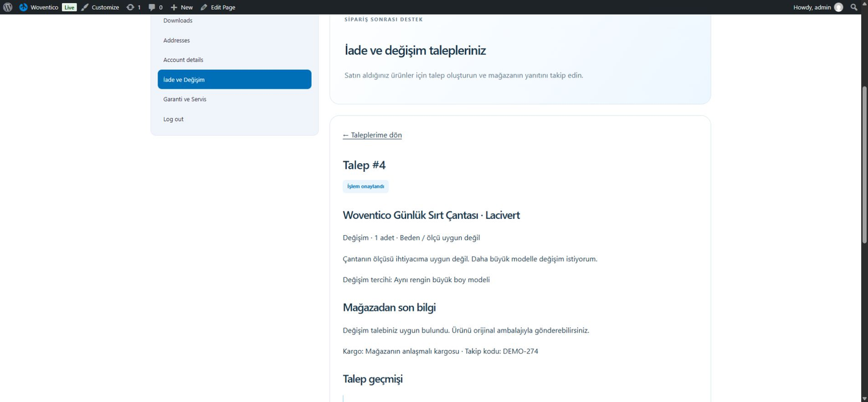The height and width of the screenshot is (402, 868).
Task: Click the scrollbar down arrow
Action: point(864,398)
